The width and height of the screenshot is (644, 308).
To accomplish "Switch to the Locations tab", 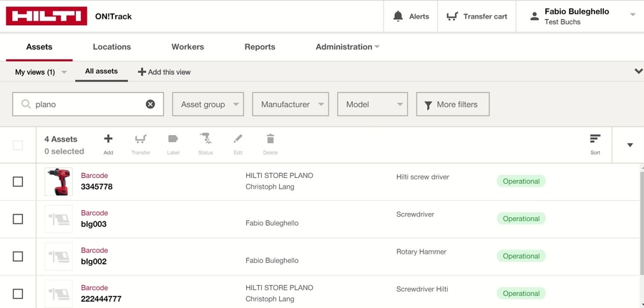I will (x=112, y=46).
